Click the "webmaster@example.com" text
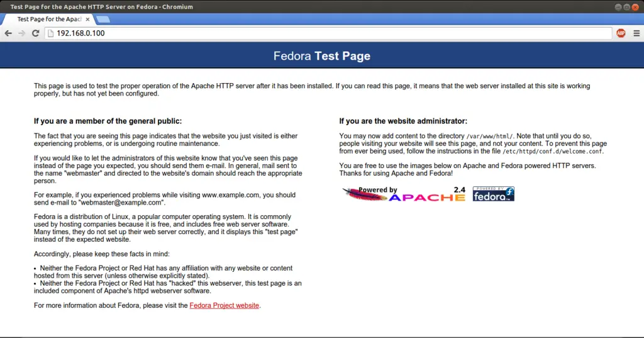 (x=121, y=203)
